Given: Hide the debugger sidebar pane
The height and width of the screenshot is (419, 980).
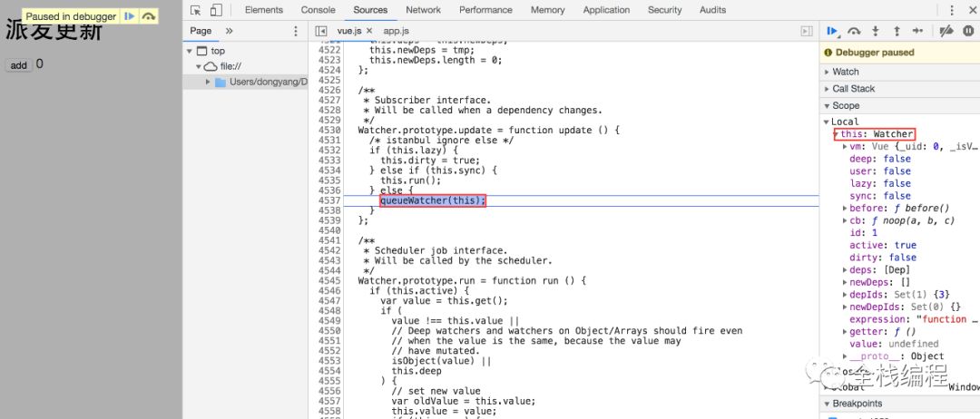Looking at the screenshot, I should (807, 31).
